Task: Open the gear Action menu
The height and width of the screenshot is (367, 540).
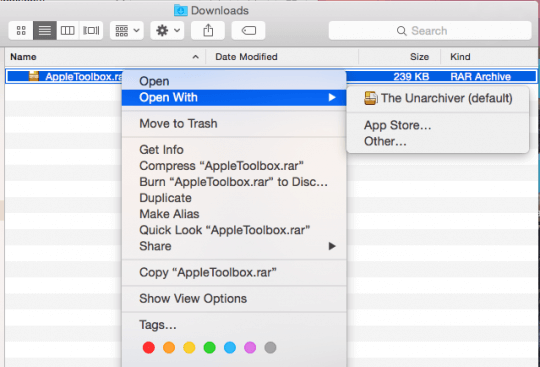Action: (x=167, y=31)
